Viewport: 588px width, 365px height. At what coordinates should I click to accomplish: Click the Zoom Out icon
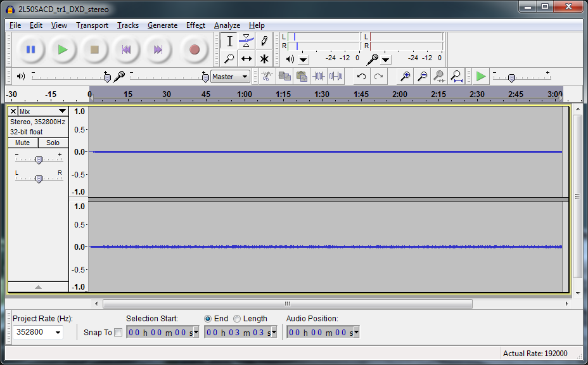422,77
